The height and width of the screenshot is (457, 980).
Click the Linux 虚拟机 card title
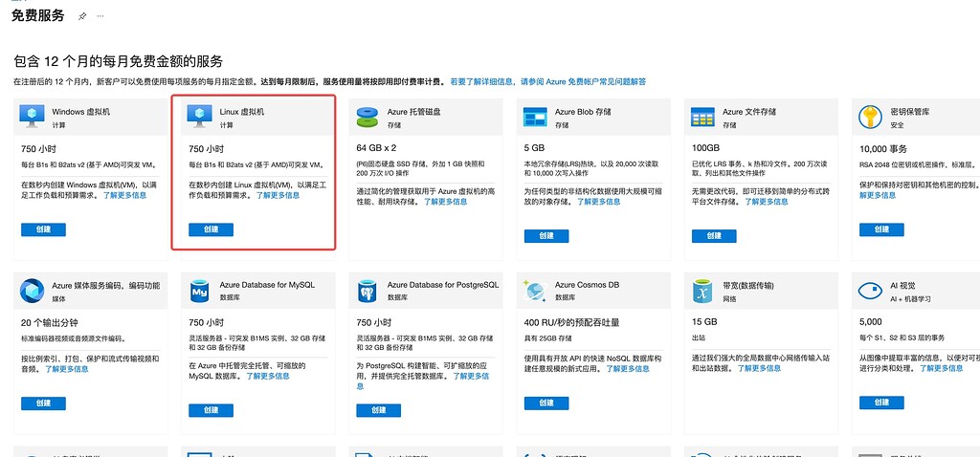pyautogui.click(x=242, y=112)
